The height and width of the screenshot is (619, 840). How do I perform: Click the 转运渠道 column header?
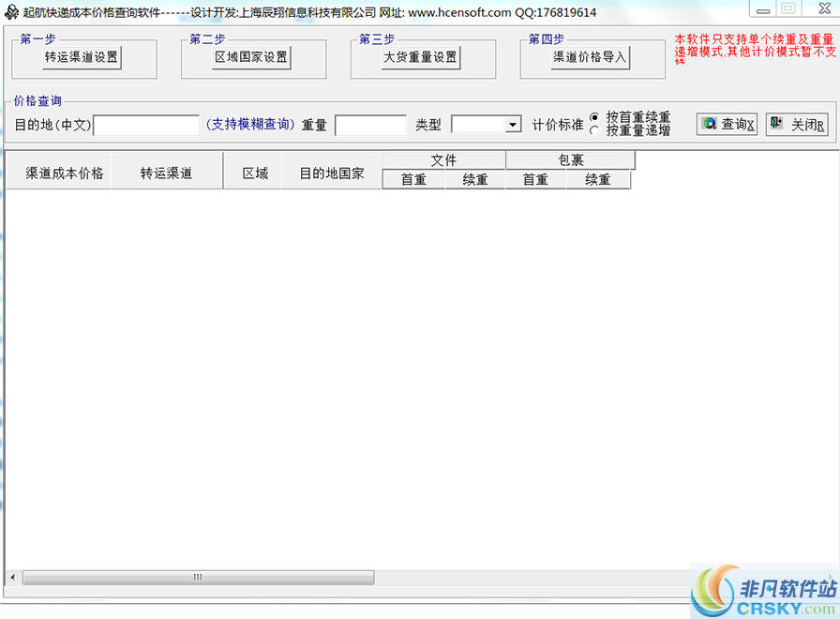167,174
